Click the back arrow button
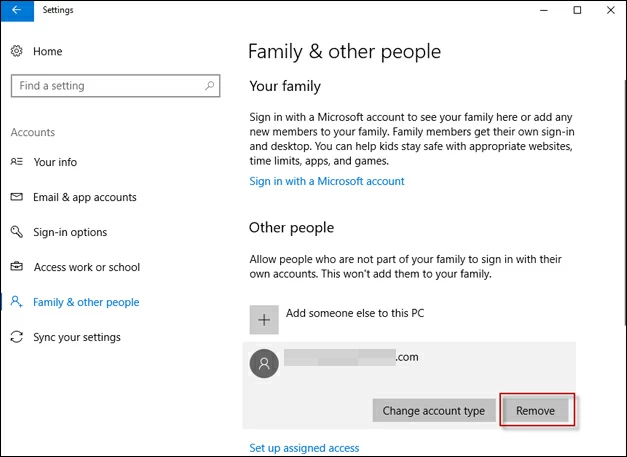 click(16, 10)
